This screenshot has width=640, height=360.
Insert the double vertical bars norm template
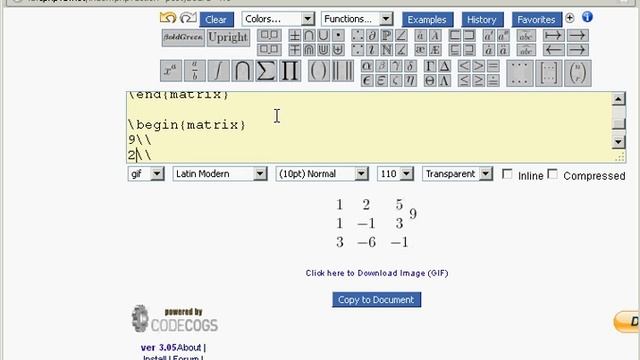(x=343, y=71)
